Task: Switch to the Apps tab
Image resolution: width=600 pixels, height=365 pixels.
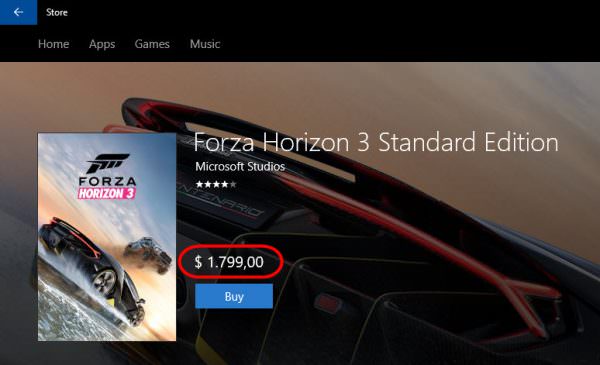Action: [102, 44]
